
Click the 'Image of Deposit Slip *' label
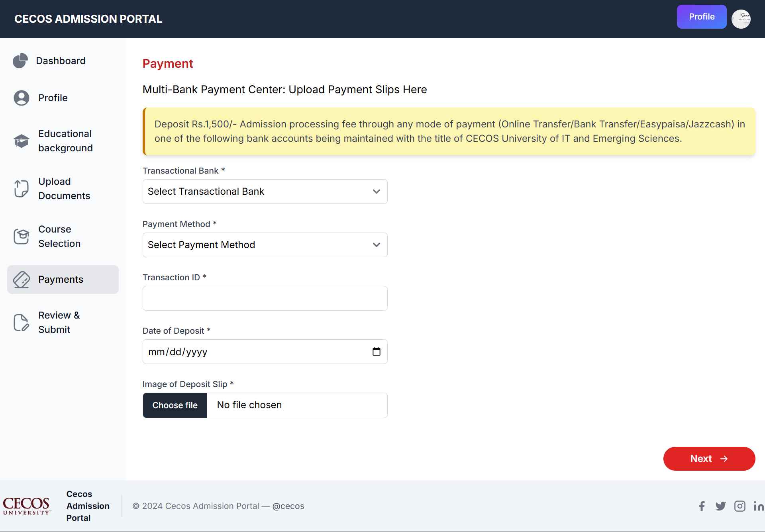pyautogui.click(x=188, y=384)
